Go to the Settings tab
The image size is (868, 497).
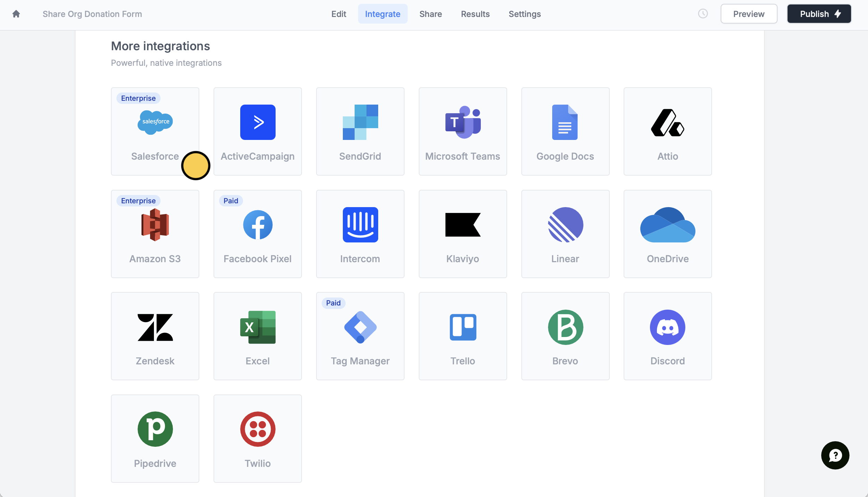pyautogui.click(x=524, y=14)
